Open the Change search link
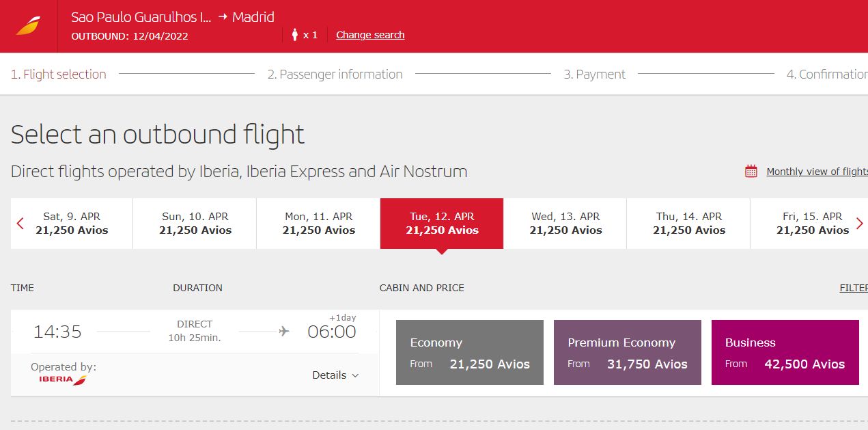The height and width of the screenshot is (430, 868). click(370, 35)
